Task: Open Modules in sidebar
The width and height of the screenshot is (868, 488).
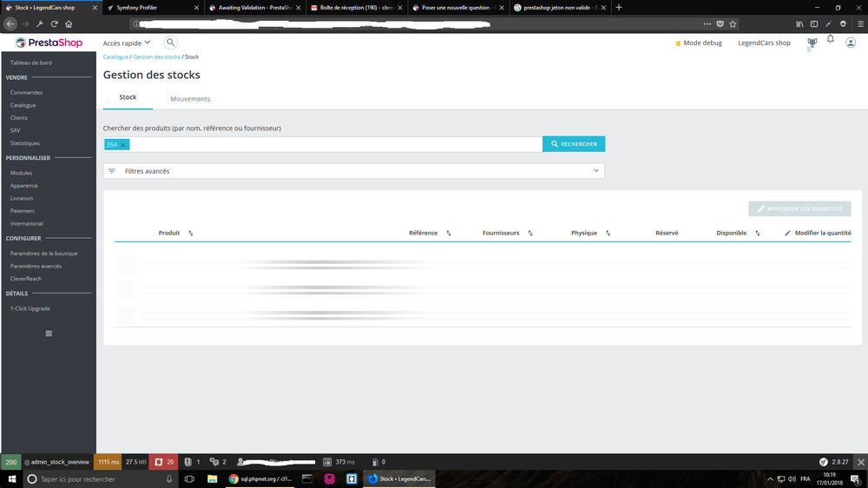Action: point(21,173)
